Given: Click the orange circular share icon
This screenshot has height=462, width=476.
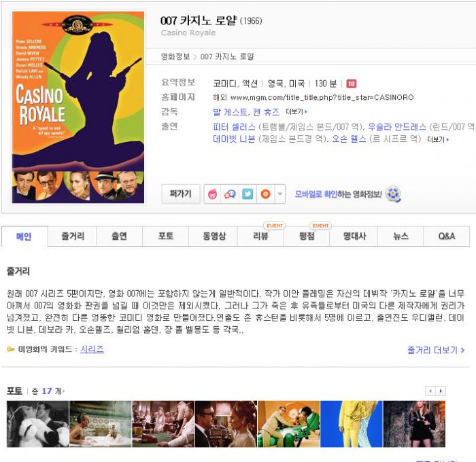Looking at the screenshot, I should point(265,194).
